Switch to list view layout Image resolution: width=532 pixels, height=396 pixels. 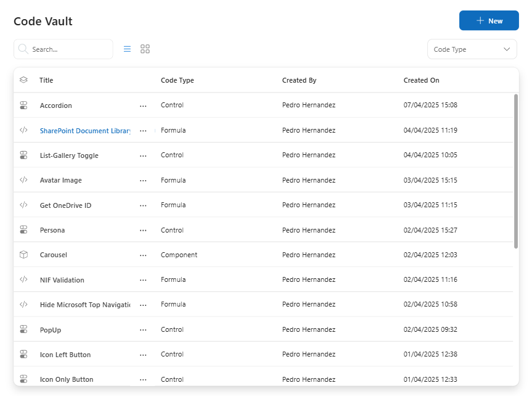click(127, 49)
